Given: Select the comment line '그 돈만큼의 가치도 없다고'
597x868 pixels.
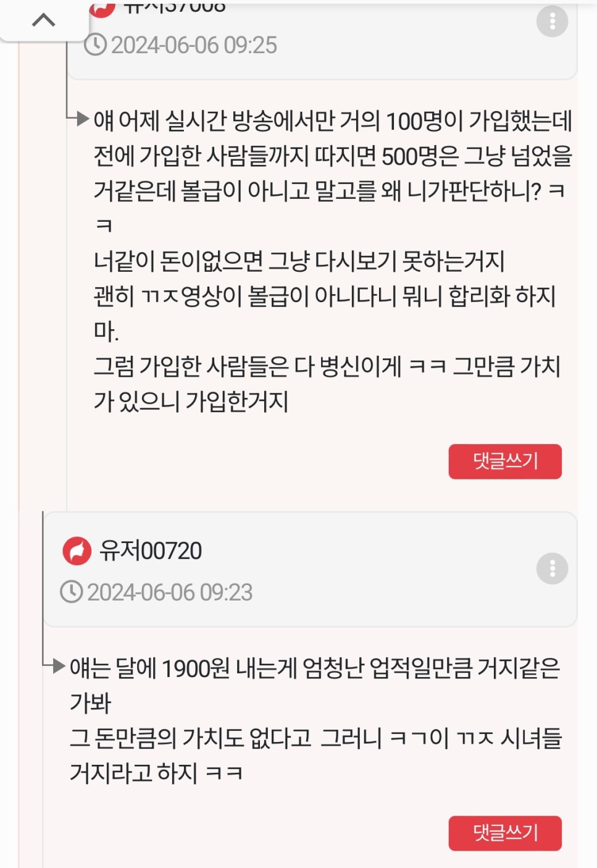Looking at the screenshot, I should pos(315,738).
